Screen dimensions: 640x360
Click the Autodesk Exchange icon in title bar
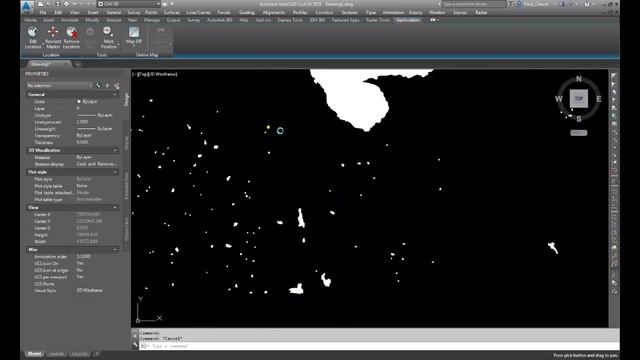(x=562, y=4)
